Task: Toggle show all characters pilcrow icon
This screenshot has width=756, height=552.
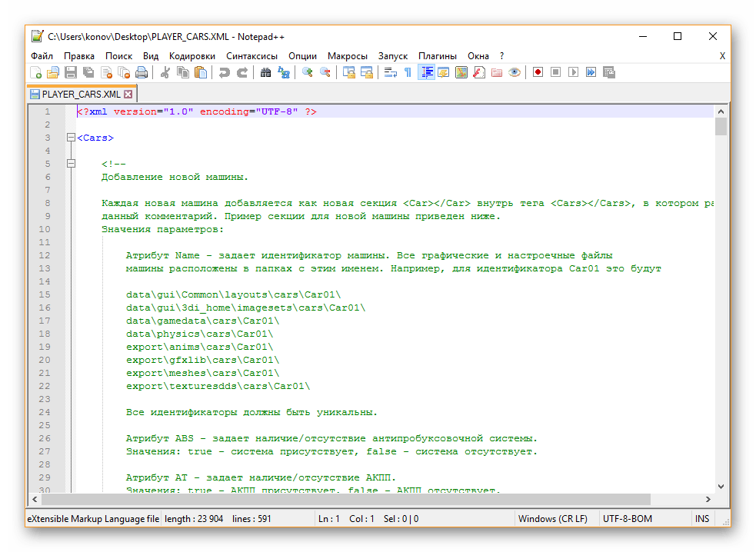Action: click(408, 72)
